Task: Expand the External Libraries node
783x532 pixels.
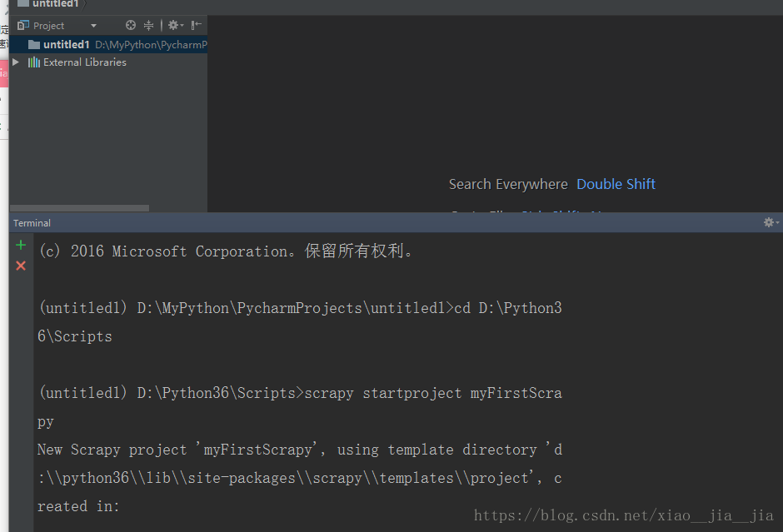Action: tap(16, 62)
